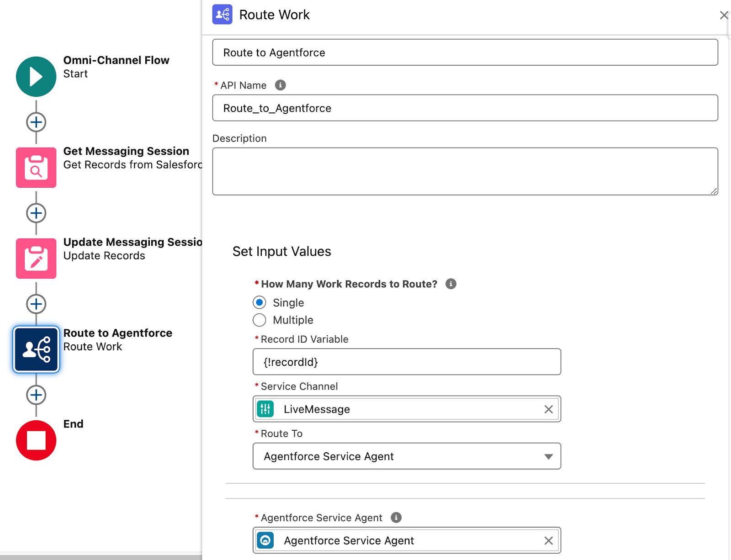The height and width of the screenshot is (560, 731).
Task: Click the Record ID Variable field
Action: [407, 362]
